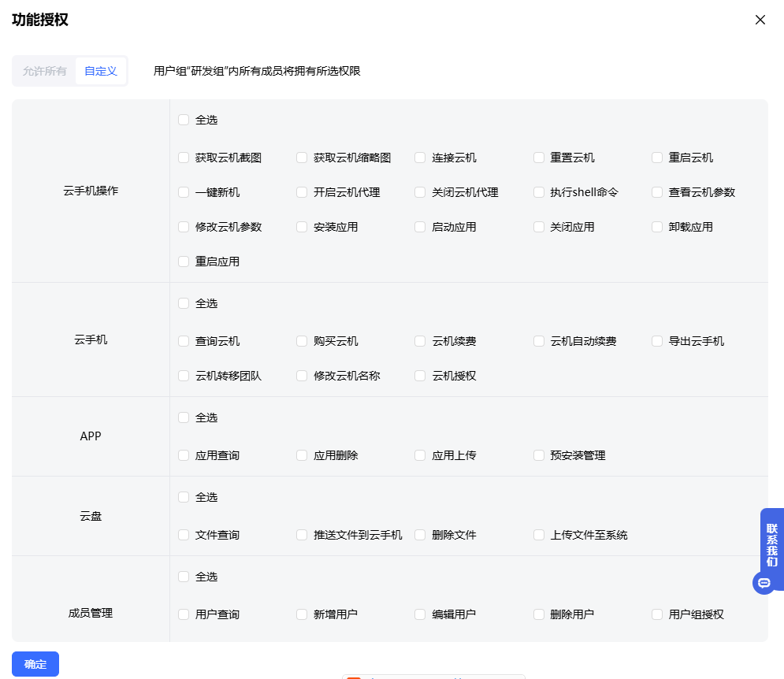Select the 购买云机 checkbox

(x=302, y=341)
